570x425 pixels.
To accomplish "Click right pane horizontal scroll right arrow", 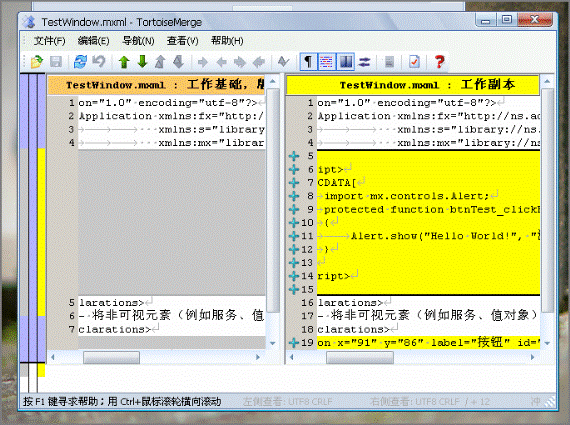I will (x=533, y=357).
